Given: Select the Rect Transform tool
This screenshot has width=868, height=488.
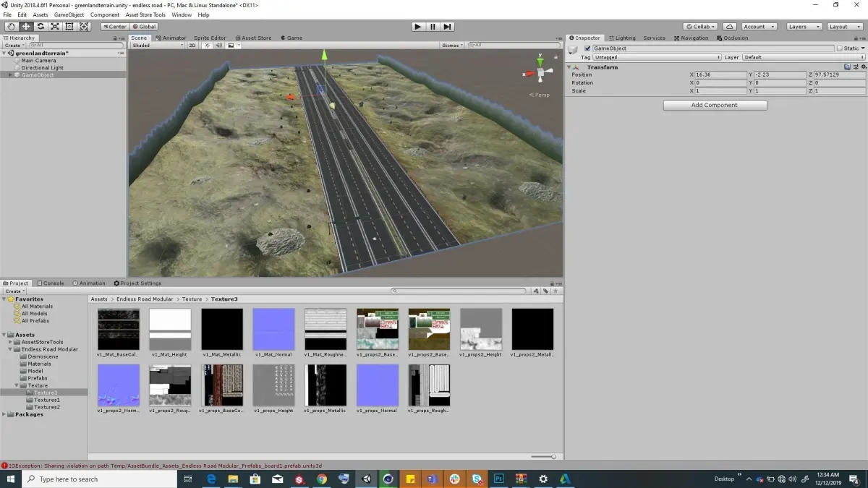Looking at the screenshot, I should click(69, 27).
